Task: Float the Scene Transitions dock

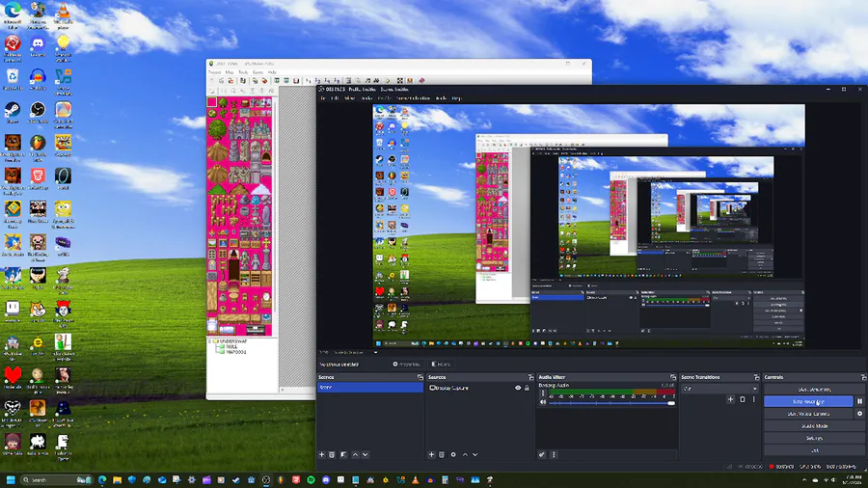Action: [x=756, y=377]
